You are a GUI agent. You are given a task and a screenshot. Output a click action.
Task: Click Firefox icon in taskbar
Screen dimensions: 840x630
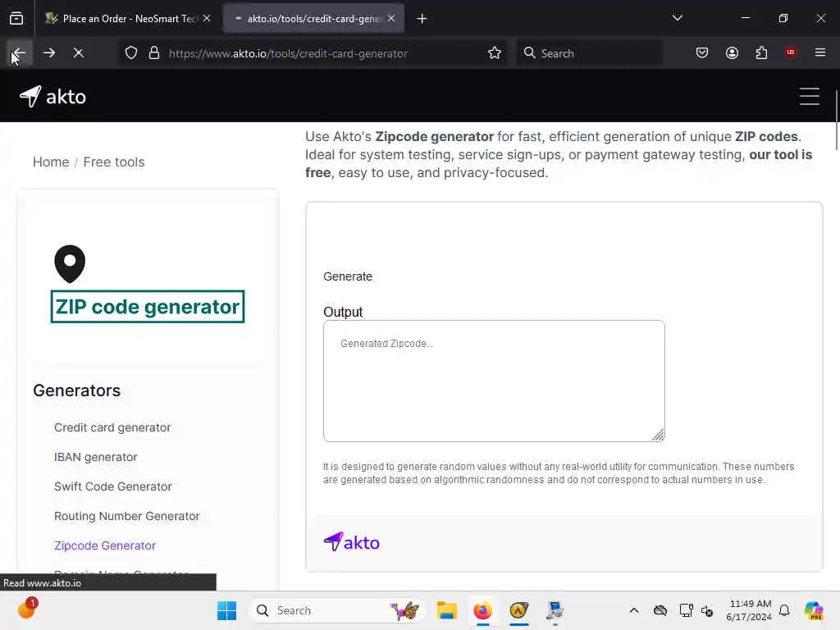482,610
